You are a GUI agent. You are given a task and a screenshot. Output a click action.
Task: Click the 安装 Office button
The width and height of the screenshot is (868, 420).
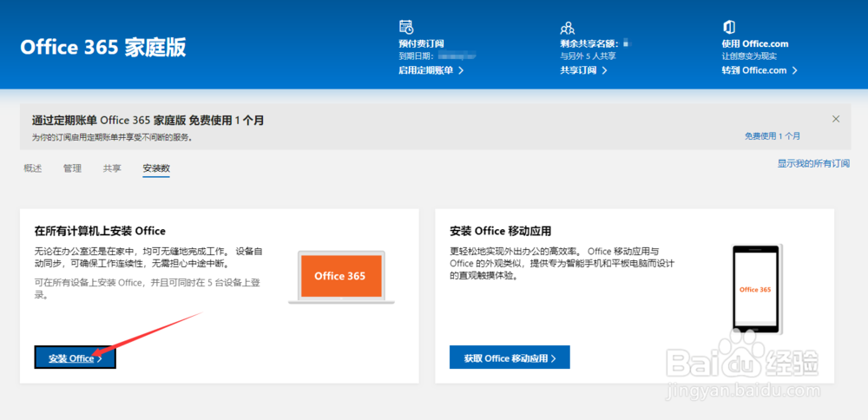pos(76,358)
